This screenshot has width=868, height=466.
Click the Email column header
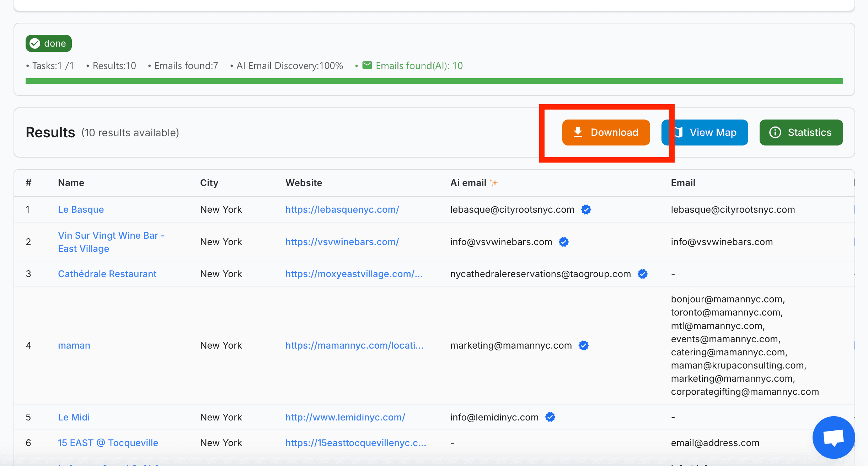pos(683,183)
